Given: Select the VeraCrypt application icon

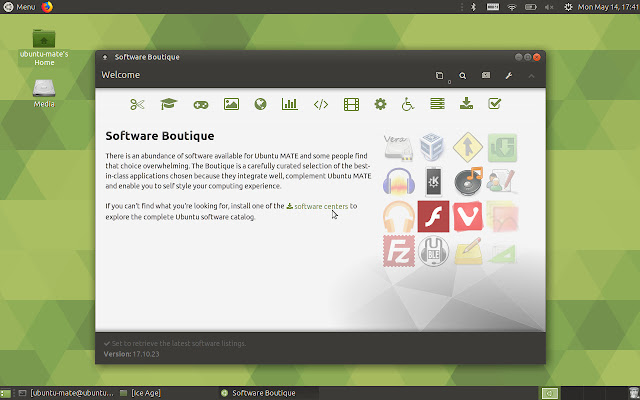Looking at the screenshot, I should pyautogui.click(x=398, y=147).
